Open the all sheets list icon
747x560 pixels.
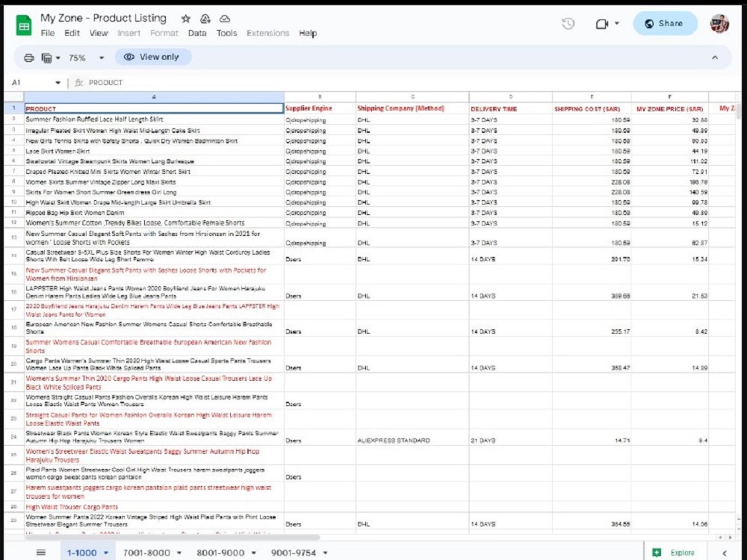pos(41,553)
